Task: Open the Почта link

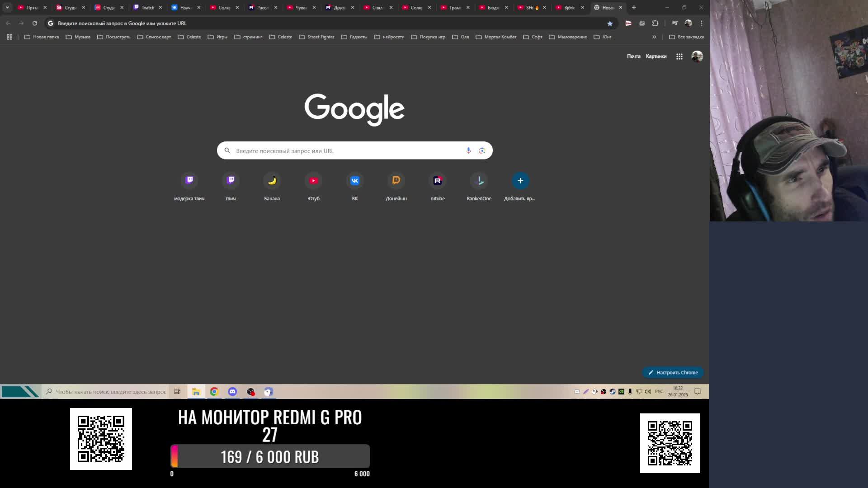Action: point(633,56)
